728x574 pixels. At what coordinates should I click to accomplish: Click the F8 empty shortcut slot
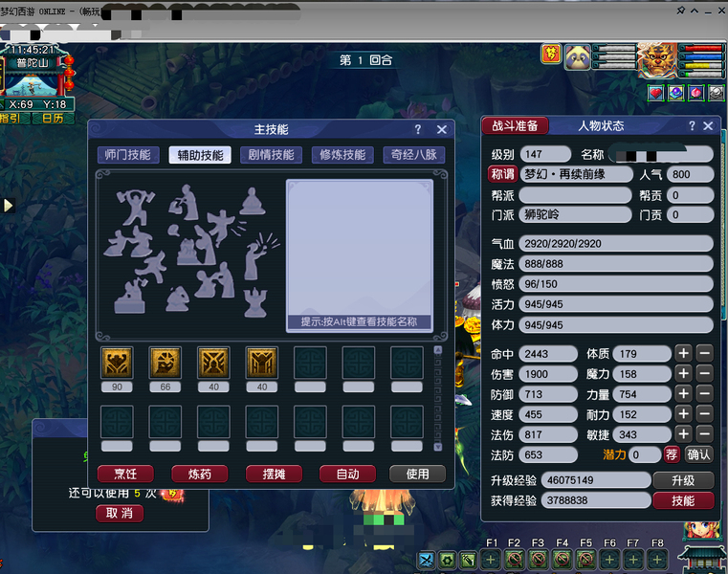[657, 560]
